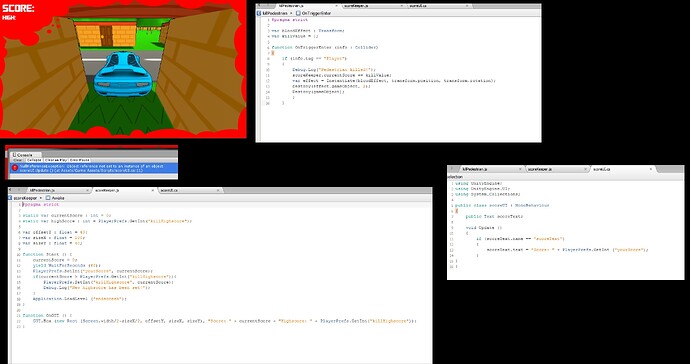690x364 pixels.
Task: Toggle Error Pause in Console
Action: [x=80, y=160]
